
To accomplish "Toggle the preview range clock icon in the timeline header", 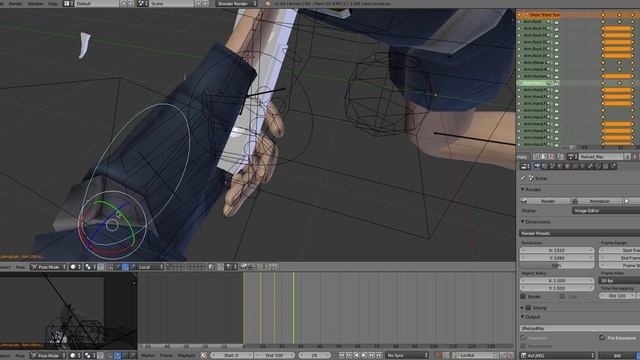I will pos(203,356).
